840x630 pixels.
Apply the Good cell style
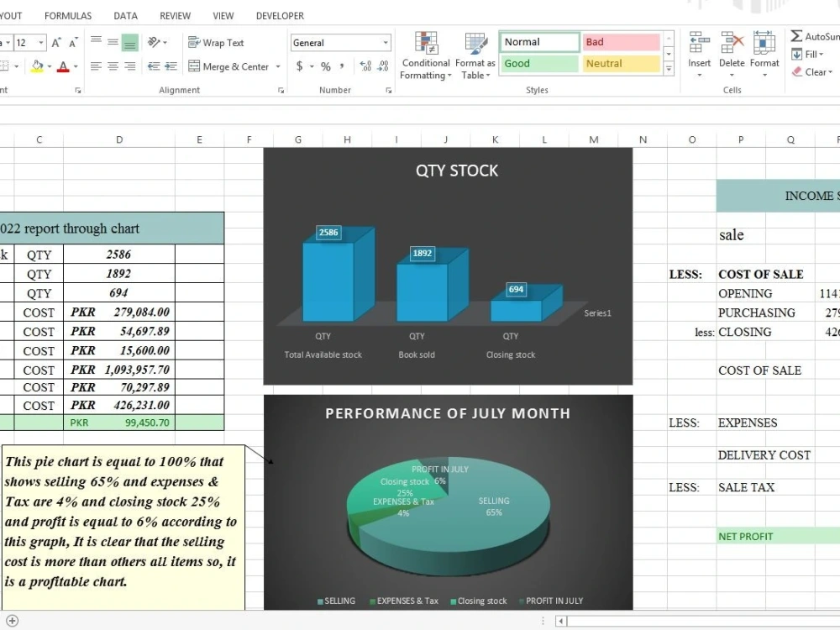[x=539, y=63]
